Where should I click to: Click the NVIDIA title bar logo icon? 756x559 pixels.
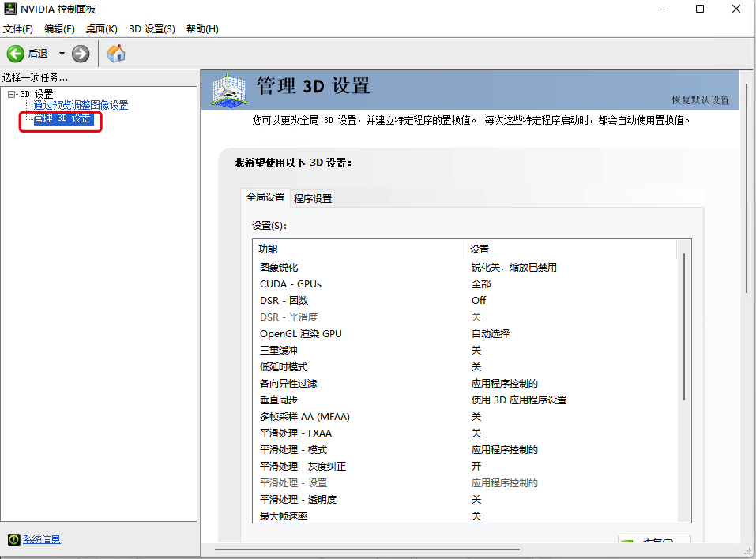coord(9,9)
